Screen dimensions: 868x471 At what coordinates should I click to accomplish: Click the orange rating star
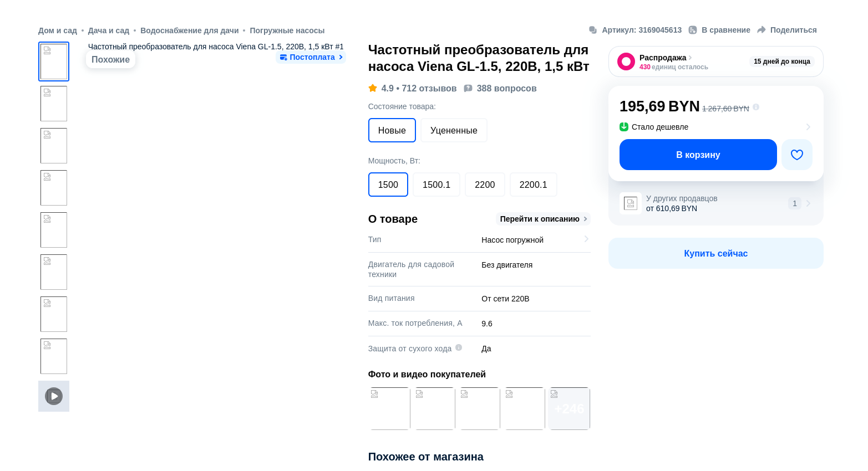[x=373, y=89]
